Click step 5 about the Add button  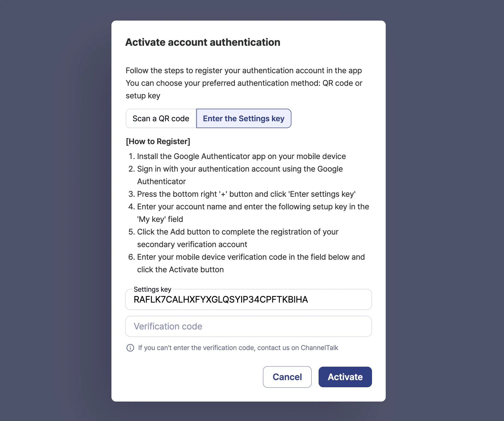tap(237, 232)
